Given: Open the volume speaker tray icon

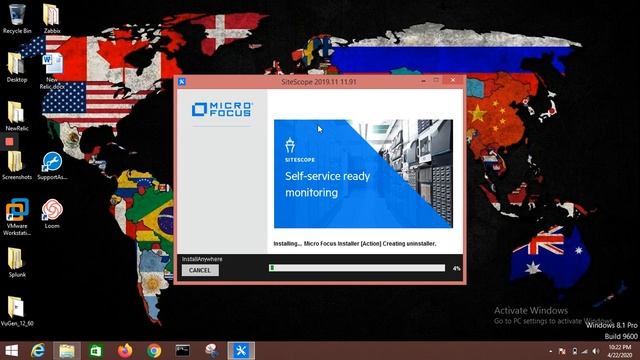Looking at the screenshot, I should pyautogui.click(x=596, y=351).
